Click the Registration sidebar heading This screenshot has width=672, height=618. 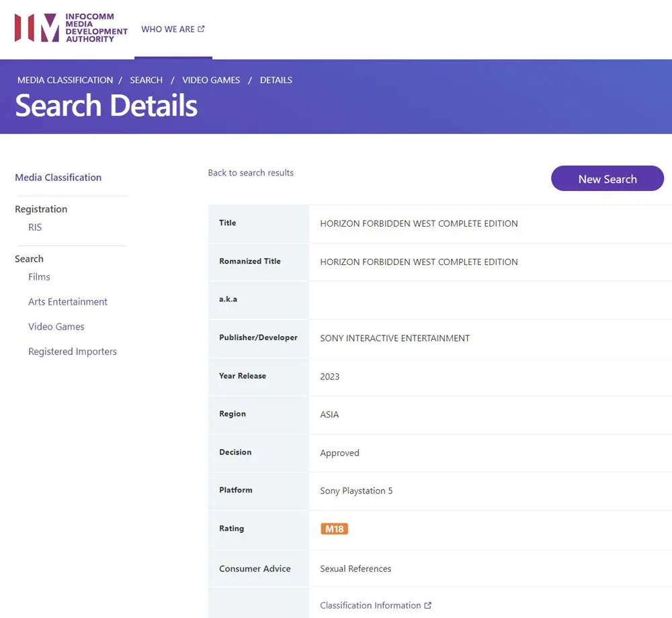point(41,209)
